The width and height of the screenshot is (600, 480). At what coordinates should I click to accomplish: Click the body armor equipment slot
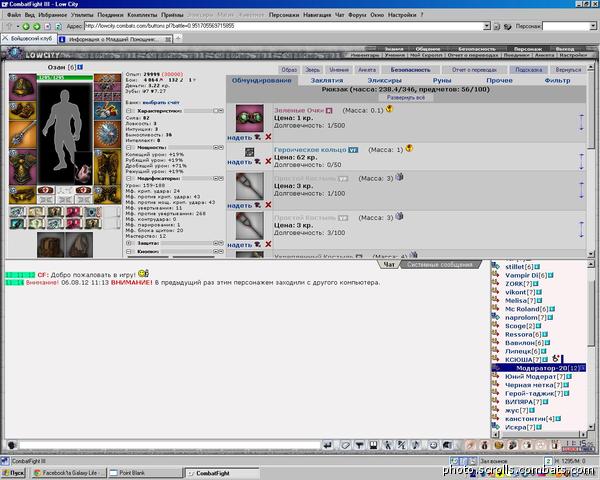coord(23,167)
